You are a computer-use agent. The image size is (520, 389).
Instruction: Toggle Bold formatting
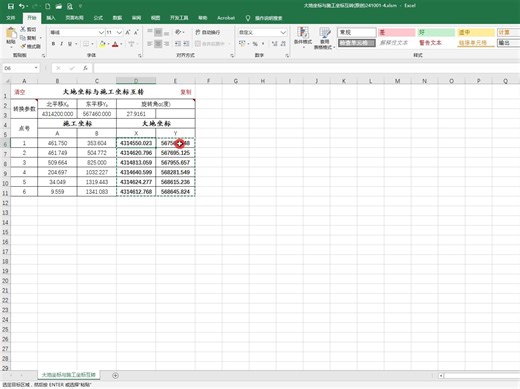click(53, 44)
